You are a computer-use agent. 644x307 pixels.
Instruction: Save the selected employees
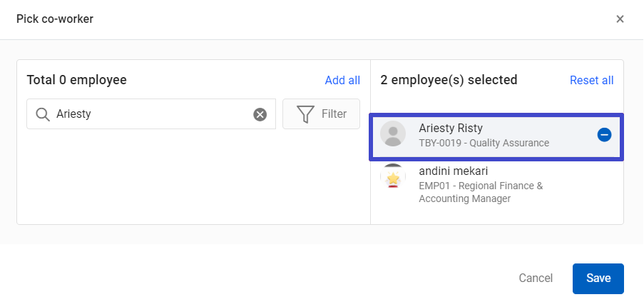[598, 278]
